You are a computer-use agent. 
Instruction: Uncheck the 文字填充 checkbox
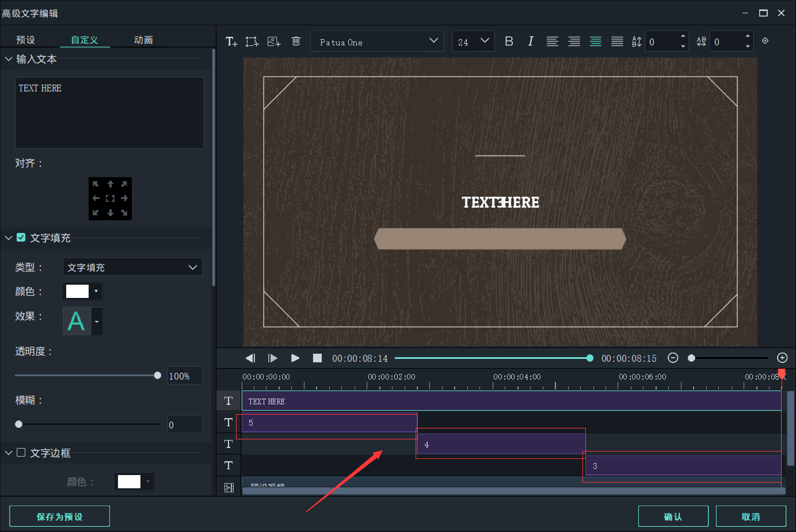pyautogui.click(x=21, y=238)
